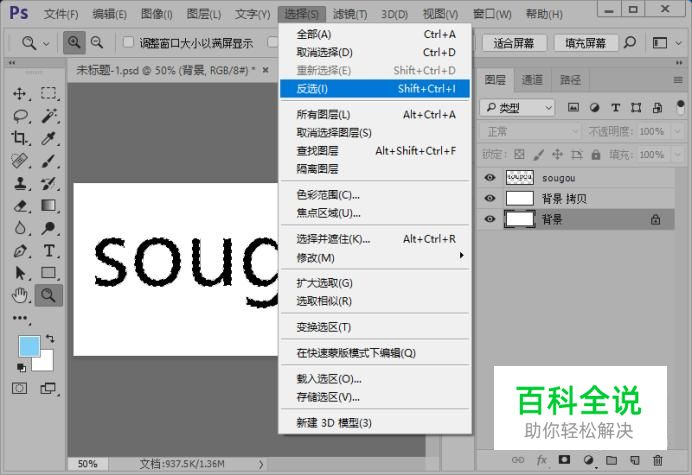Screen dimensions: 692x475
Task: Hide the sougou layer
Action: pos(490,177)
